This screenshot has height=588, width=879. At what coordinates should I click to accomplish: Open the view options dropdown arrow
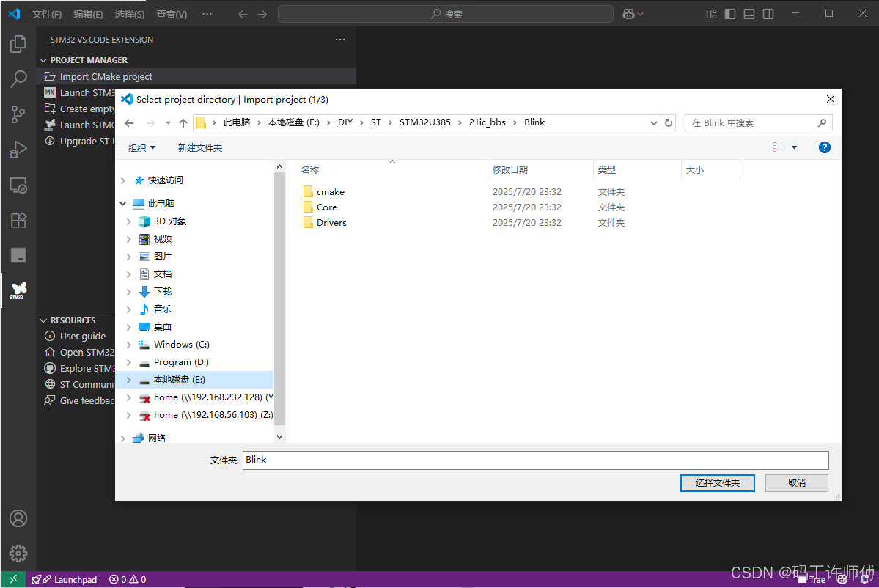[x=794, y=147]
